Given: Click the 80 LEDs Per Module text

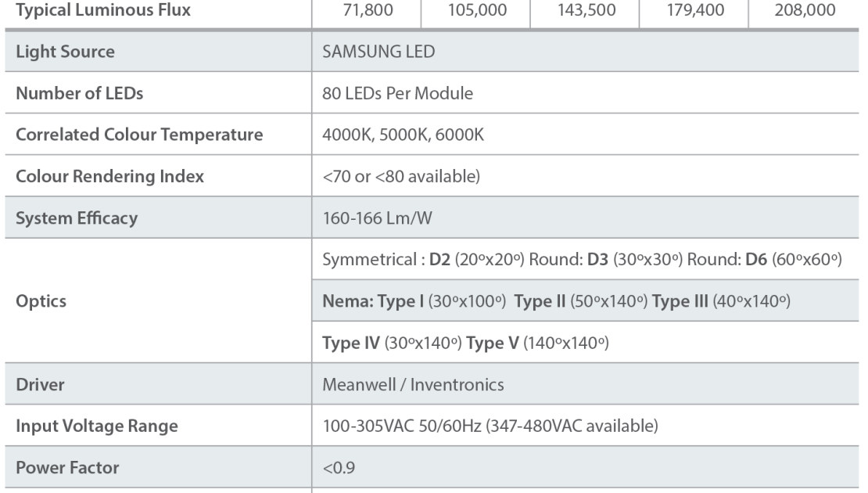Looking at the screenshot, I should [x=397, y=93].
